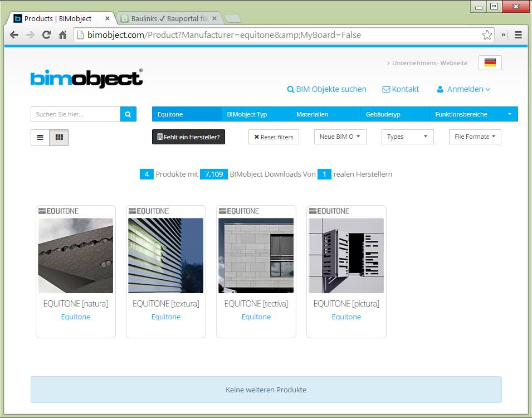Open the BIMObject Typ filter menu
This screenshot has height=418, width=532.
coord(256,114)
